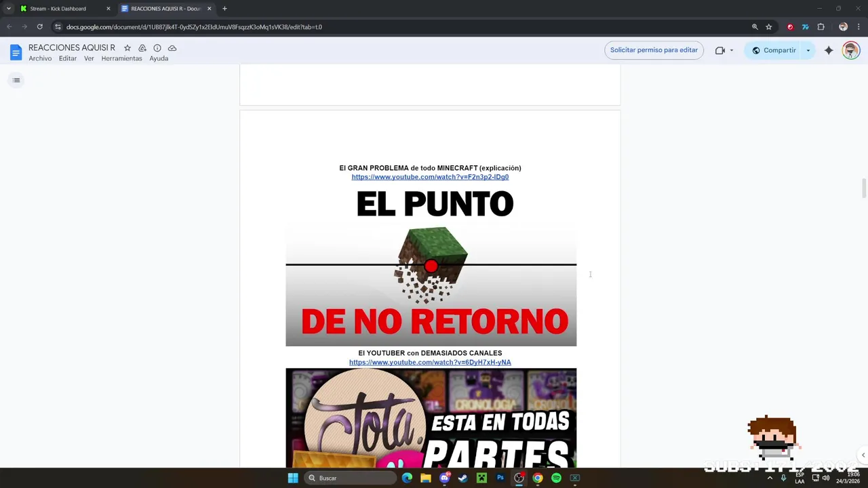View site information icon in address bar
The image size is (868, 488).
click(58, 27)
